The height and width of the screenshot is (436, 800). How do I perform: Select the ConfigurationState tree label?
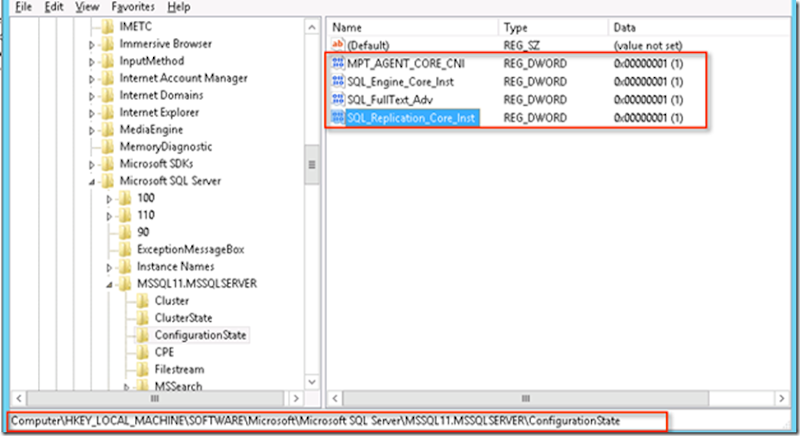(201, 335)
